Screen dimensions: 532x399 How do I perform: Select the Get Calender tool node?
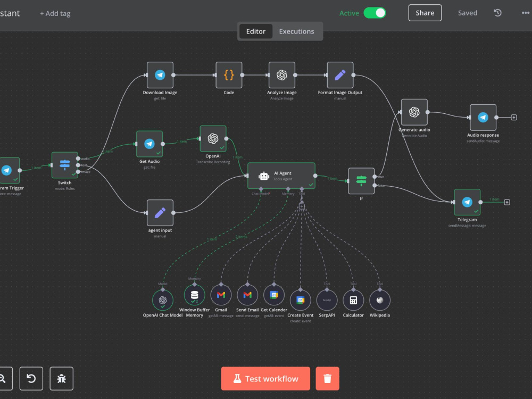[x=274, y=295]
